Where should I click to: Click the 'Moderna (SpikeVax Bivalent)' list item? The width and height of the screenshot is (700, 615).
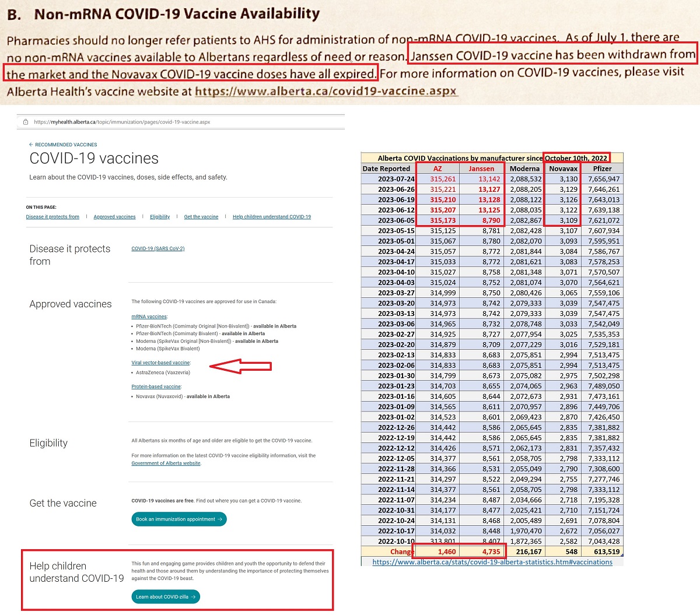(x=167, y=349)
